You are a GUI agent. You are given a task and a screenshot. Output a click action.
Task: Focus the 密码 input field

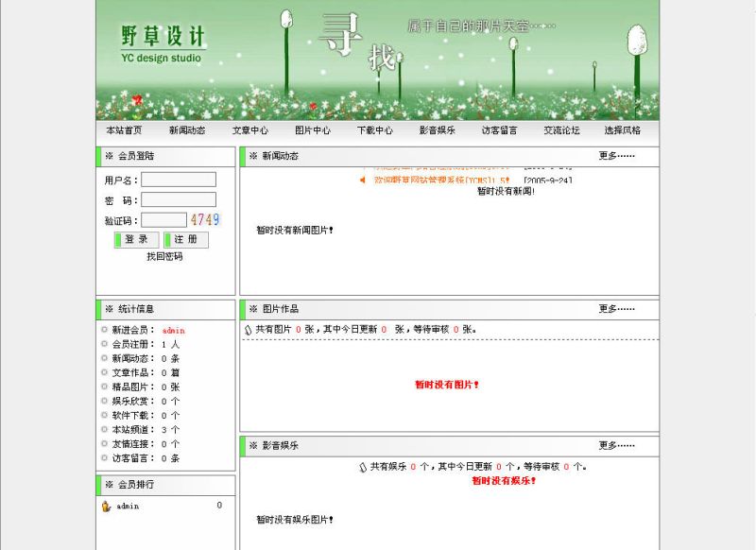pyautogui.click(x=179, y=200)
